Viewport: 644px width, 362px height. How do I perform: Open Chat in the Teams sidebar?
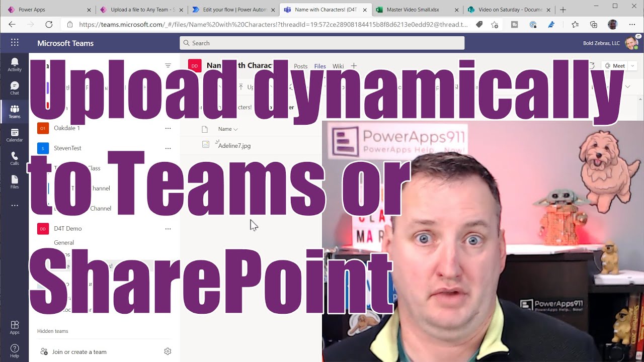(15, 88)
